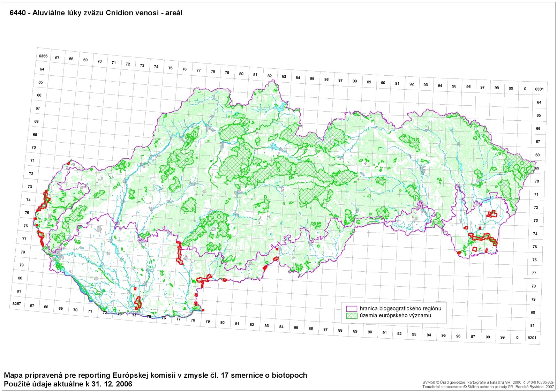The width and height of the screenshot is (557, 392).
Task: Select legend label "územia európskeho významu"
Action: coord(396,316)
